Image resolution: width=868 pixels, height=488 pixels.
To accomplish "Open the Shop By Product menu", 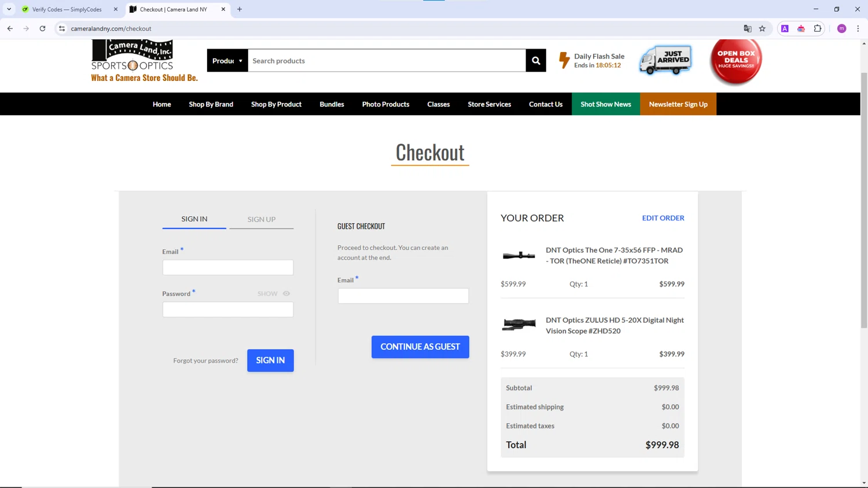I will tap(277, 104).
